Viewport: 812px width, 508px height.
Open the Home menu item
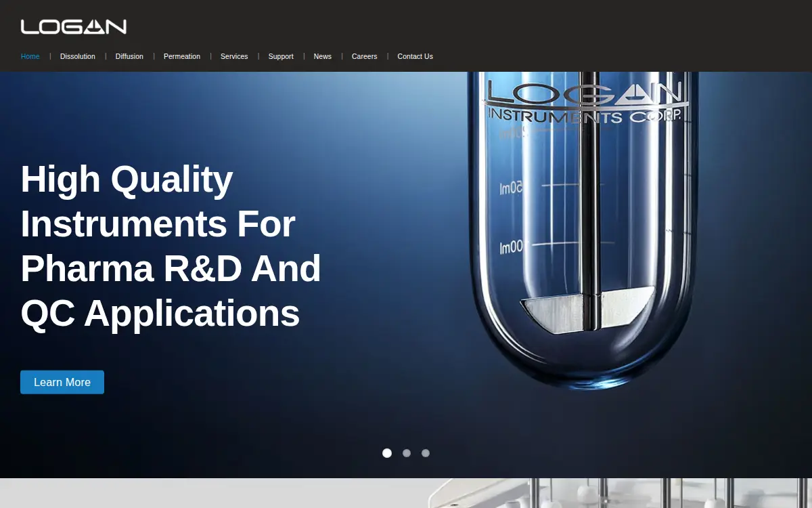(x=30, y=56)
